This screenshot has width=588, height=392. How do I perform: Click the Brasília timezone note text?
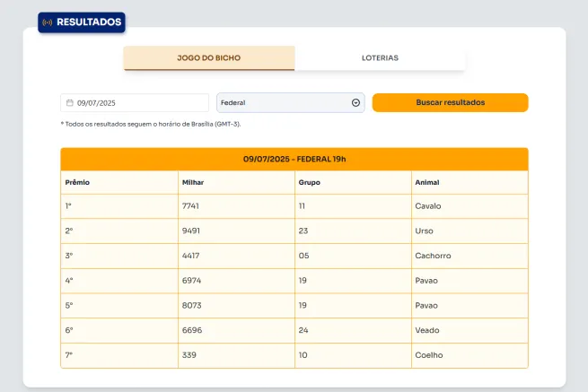151,124
